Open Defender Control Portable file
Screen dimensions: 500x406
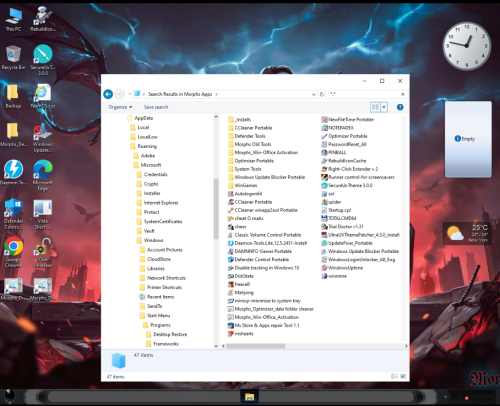258,260
